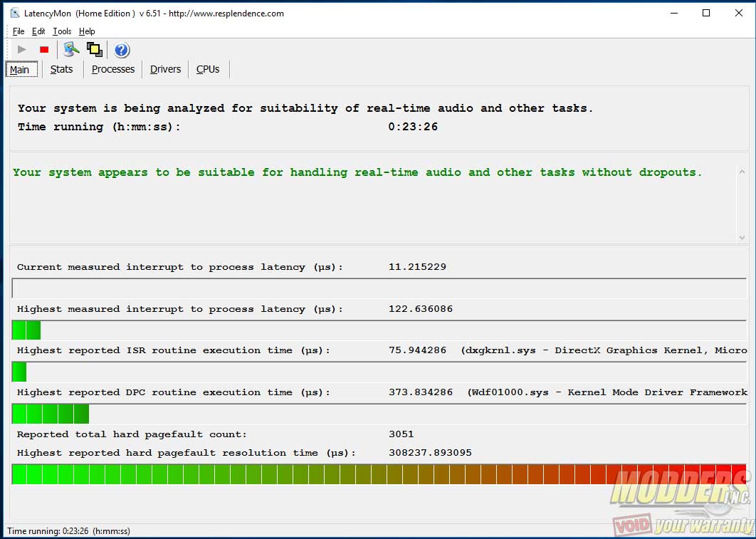Open the Edit menu

click(x=38, y=31)
